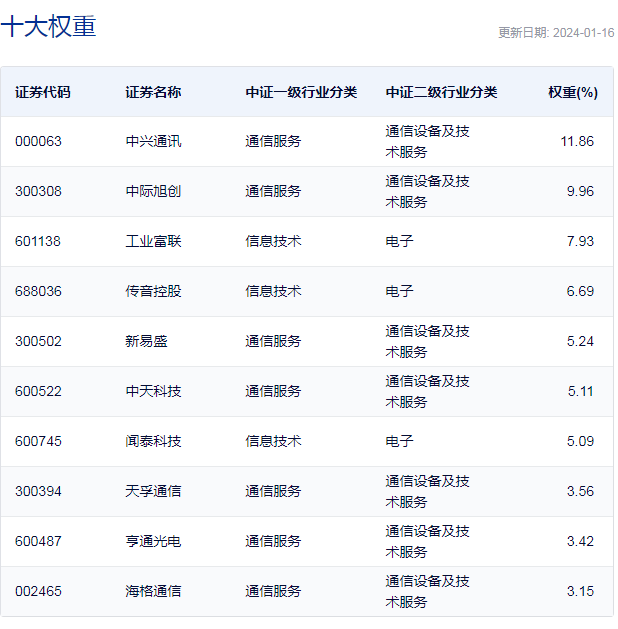
Task: Click 通信设备及技术服务 in the 000063 row
Action: pos(427,142)
